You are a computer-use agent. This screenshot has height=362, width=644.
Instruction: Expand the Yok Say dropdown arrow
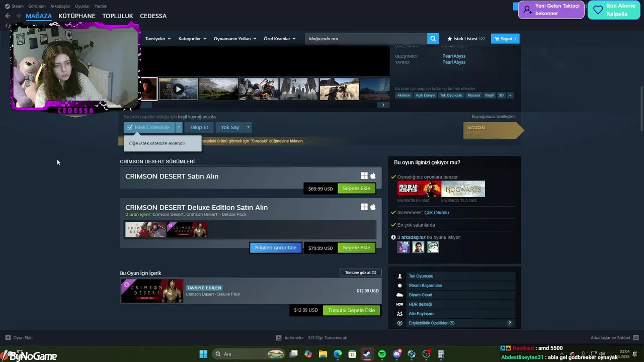(x=248, y=127)
